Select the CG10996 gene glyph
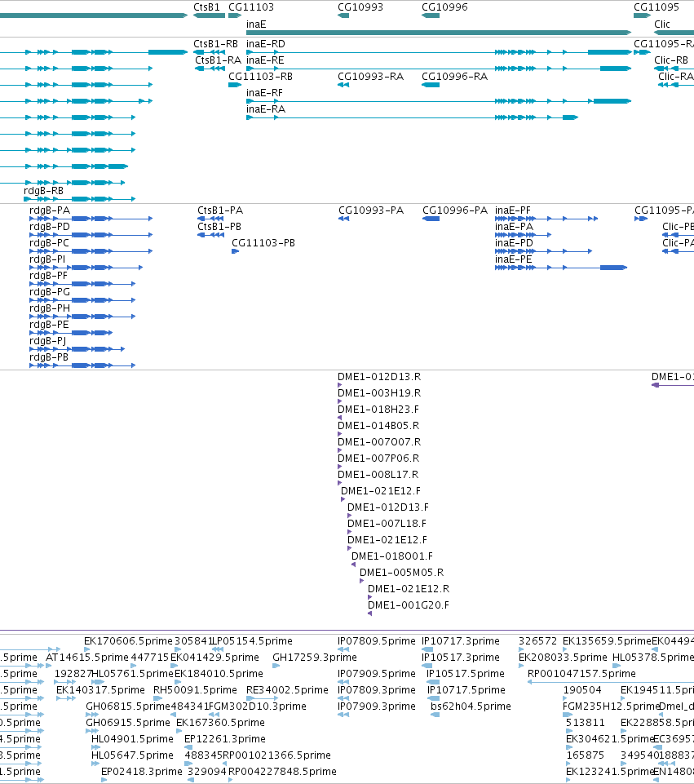The width and height of the screenshot is (694, 784). click(x=431, y=16)
